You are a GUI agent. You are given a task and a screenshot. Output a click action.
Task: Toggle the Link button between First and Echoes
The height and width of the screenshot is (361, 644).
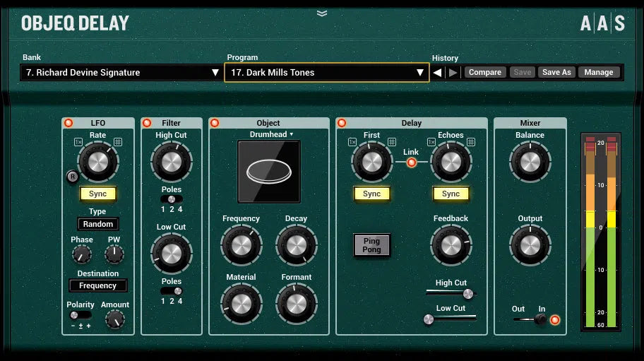[411, 162]
